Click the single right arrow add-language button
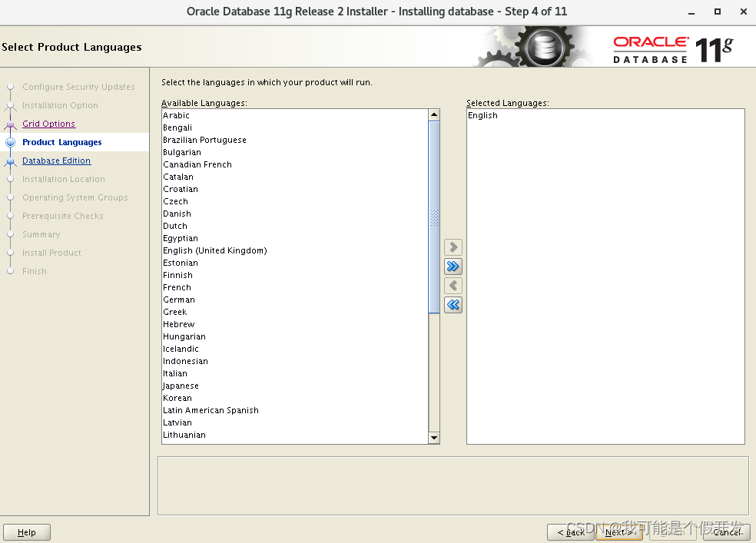756x543 pixels. pos(453,247)
